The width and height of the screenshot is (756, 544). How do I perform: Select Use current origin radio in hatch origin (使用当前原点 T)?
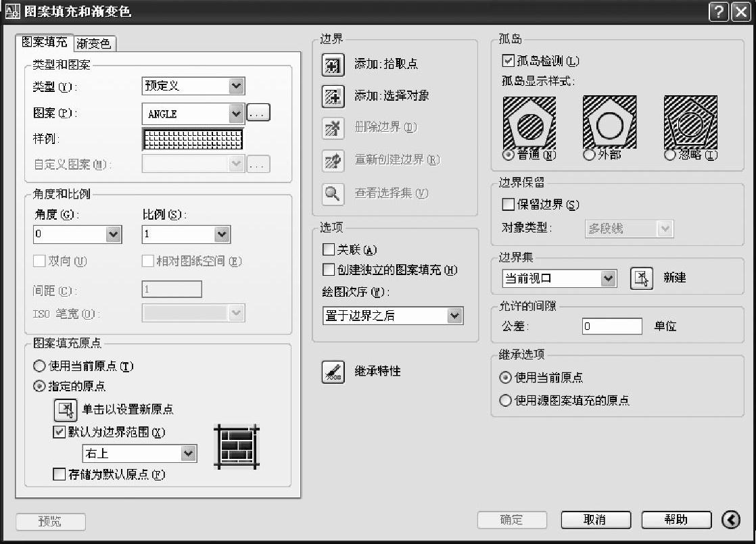[x=39, y=366]
